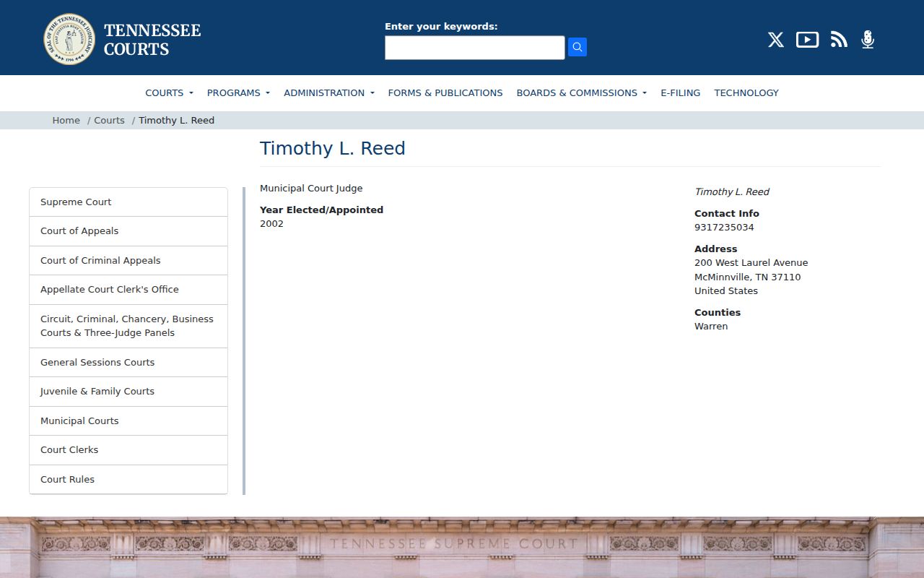The height and width of the screenshot is (578, 924).
Task: Go to Courts in breadcrumb
Action: tap(109, 120)
